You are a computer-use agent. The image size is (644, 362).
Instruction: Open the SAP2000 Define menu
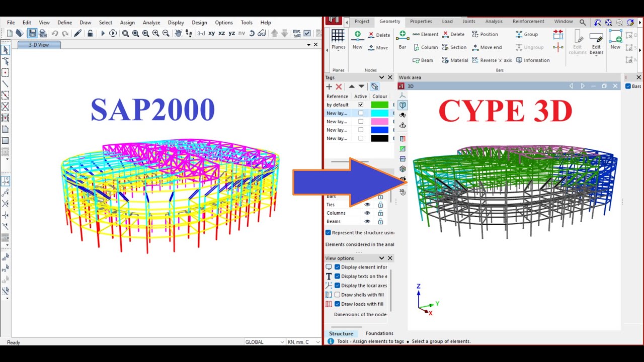pyautogui.click(x=64, y=23)
